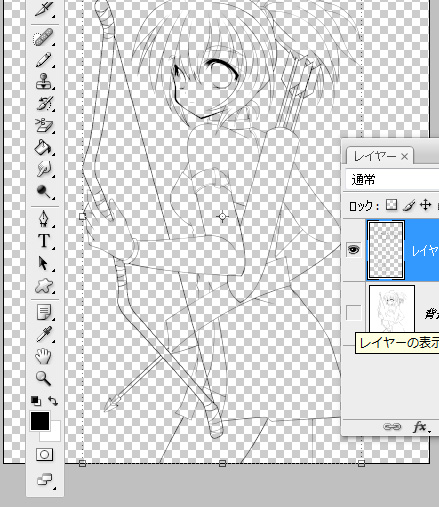Hide the selected layer via eye icon
This screenshot has height=507, width=439.
(x=354, y=249)
